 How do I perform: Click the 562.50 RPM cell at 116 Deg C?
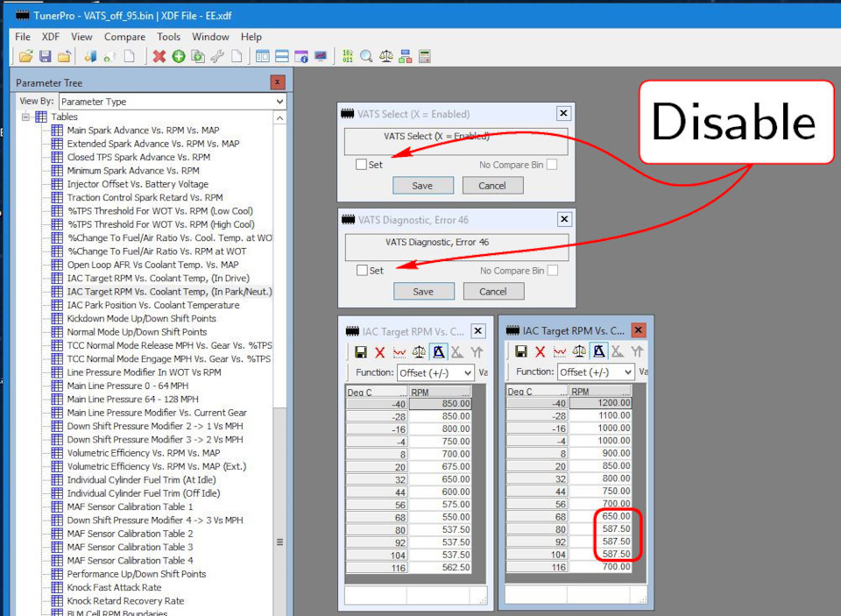point(440,567)
